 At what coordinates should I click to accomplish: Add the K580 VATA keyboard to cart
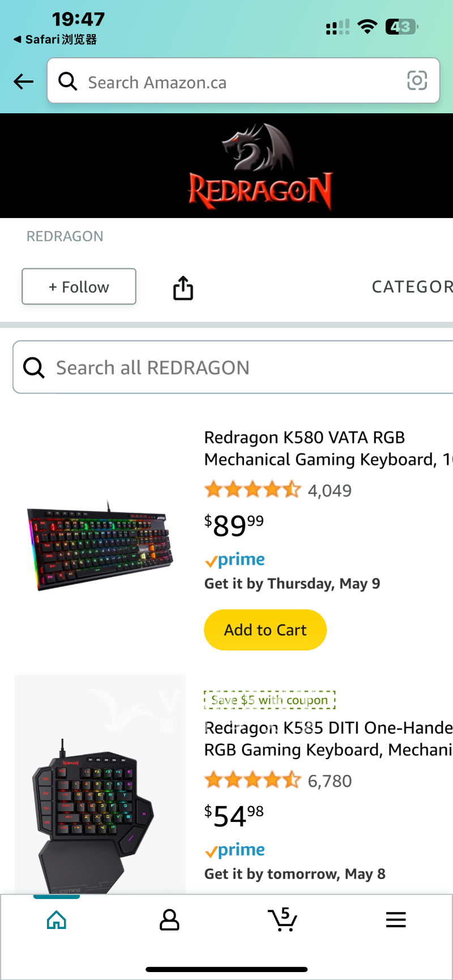265,629
